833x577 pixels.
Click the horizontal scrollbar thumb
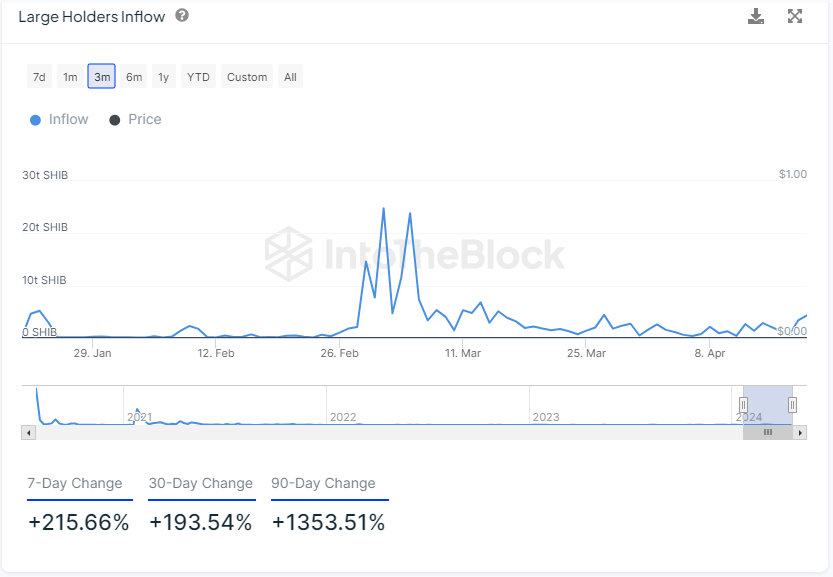768,432
